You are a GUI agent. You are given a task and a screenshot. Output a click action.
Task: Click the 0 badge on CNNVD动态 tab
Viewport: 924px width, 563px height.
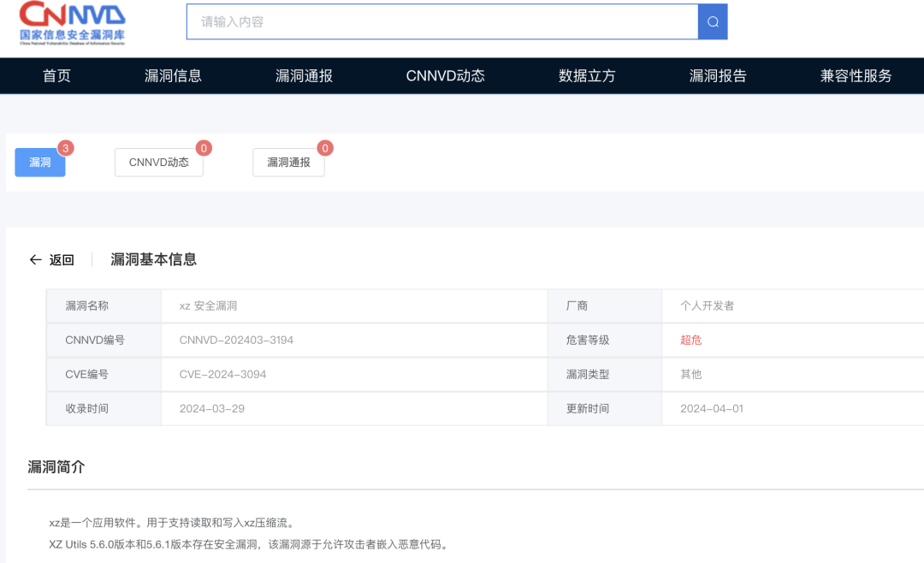[204, 148]
